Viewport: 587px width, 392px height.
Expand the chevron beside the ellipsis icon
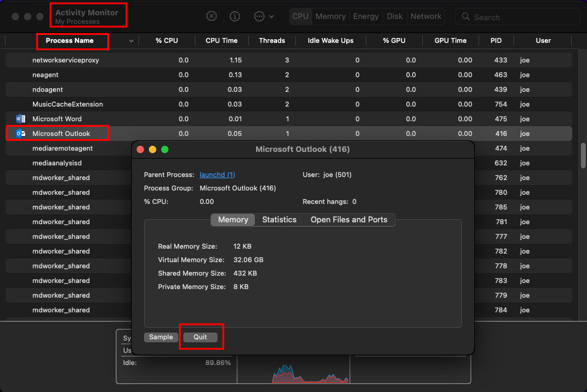271,17
